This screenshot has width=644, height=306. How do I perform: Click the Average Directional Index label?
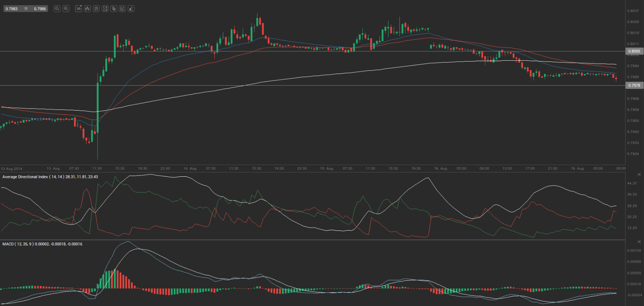25,177
